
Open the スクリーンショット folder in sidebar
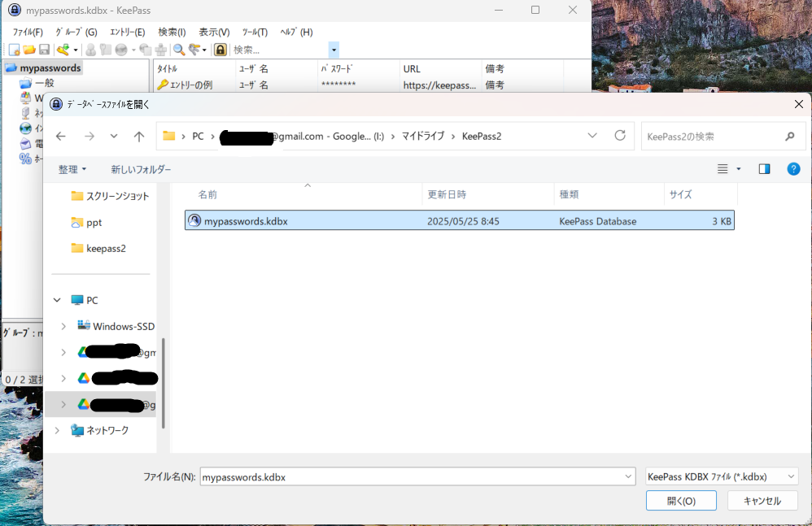pos(110,196)
